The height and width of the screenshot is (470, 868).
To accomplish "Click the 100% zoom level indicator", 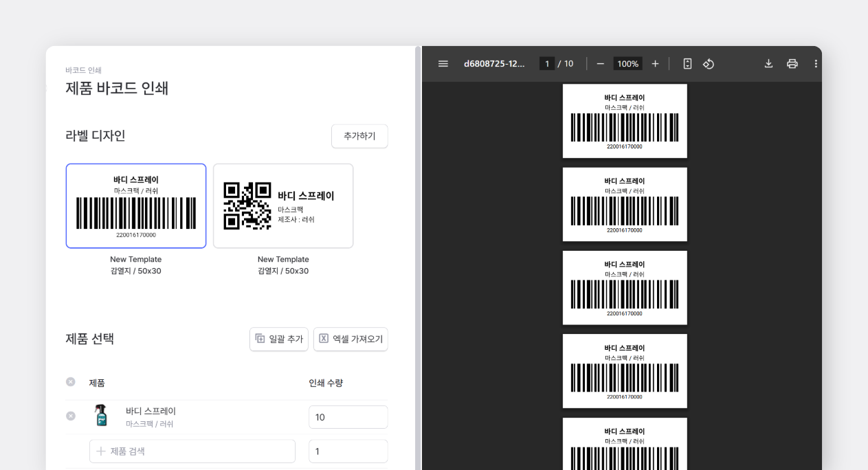I will pos(627,63).
